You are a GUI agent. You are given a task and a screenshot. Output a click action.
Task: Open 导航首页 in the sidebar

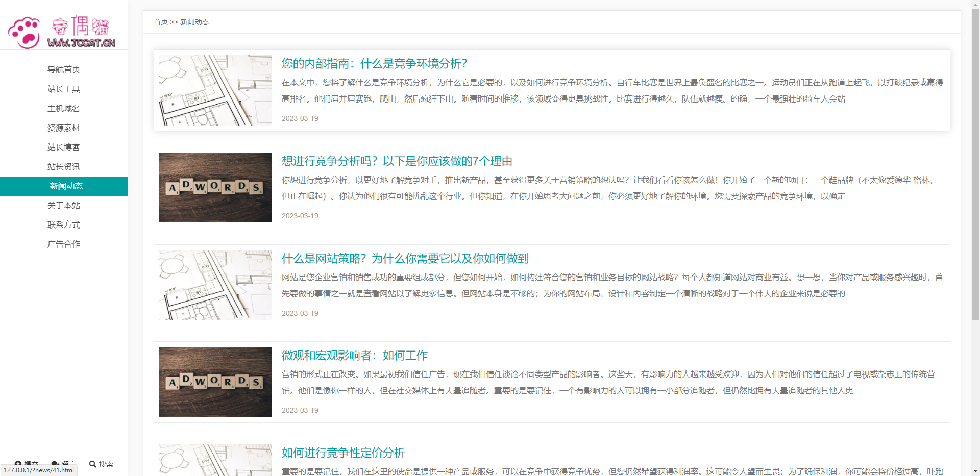pyautogui.click(x=64, y=69)
